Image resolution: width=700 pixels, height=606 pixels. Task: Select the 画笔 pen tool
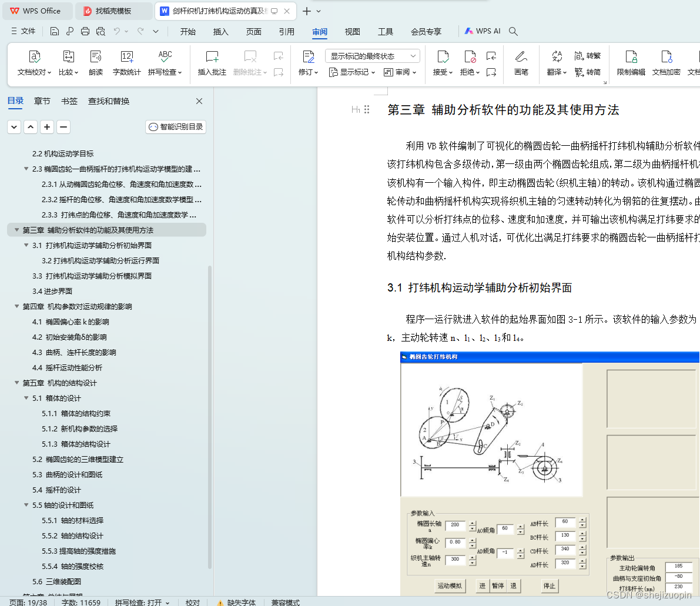(x=521, y=62)
